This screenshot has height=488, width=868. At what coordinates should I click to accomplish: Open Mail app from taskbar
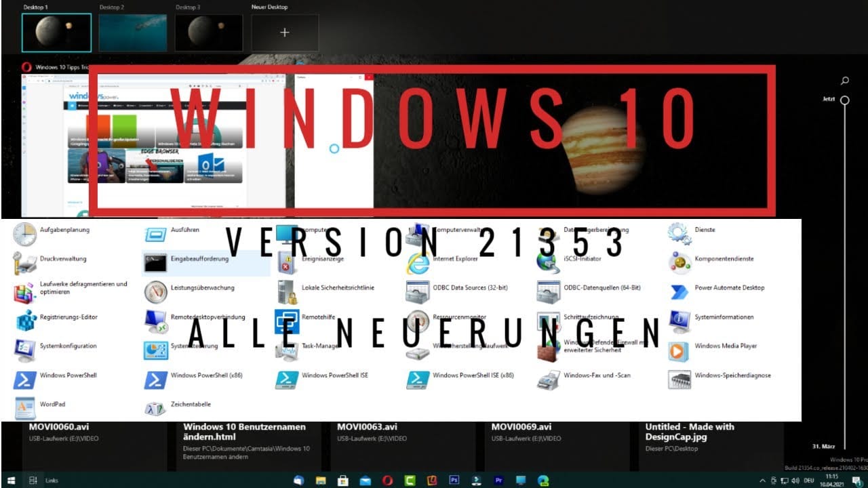[366, 480]
